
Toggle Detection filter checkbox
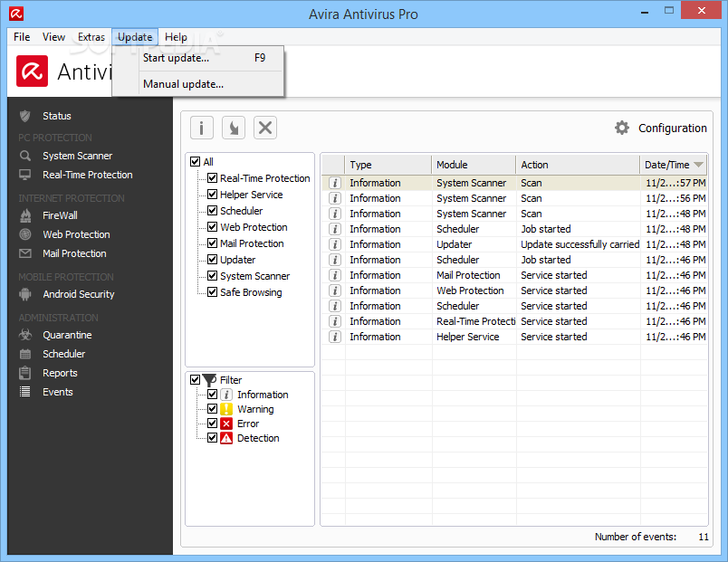click(x=212, y=438)
